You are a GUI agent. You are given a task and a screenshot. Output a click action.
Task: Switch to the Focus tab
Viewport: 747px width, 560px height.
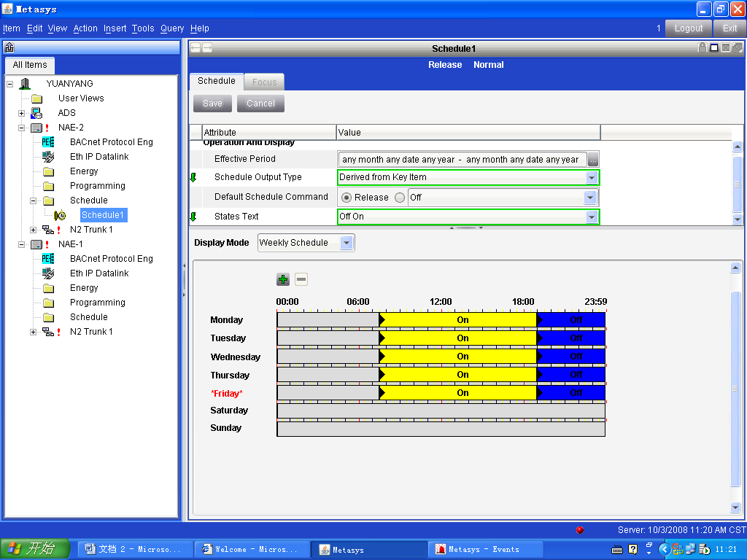click(264, 82)
